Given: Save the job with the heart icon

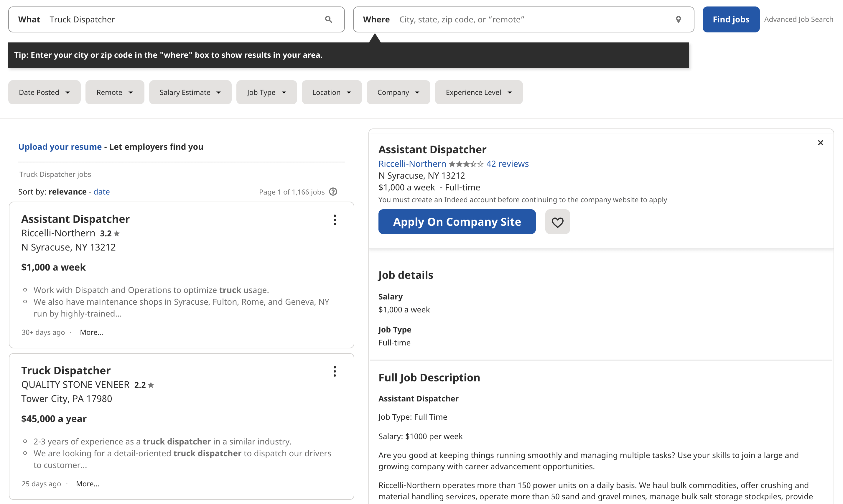Looking at the screenshot, I should (x=557, y=222).
